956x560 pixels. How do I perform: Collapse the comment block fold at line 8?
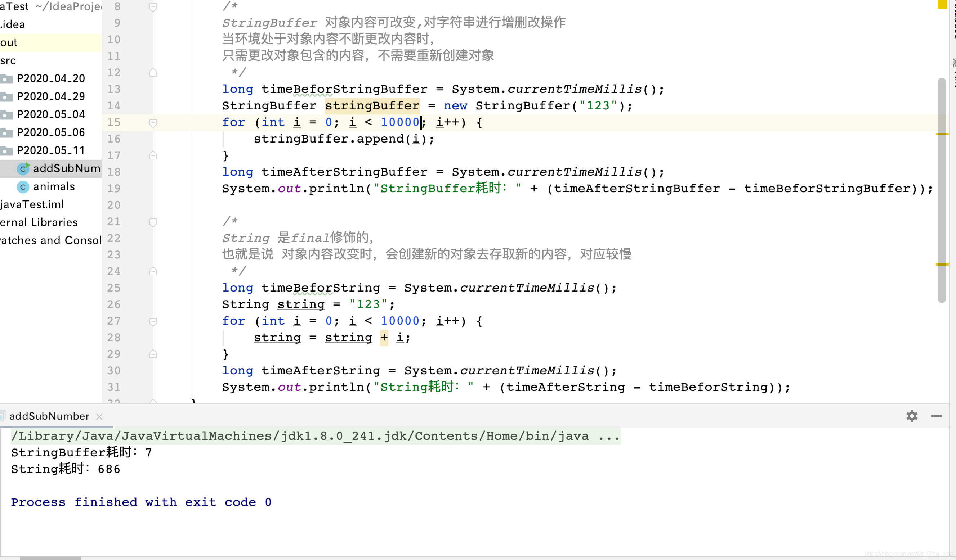(x=153, y=7)
